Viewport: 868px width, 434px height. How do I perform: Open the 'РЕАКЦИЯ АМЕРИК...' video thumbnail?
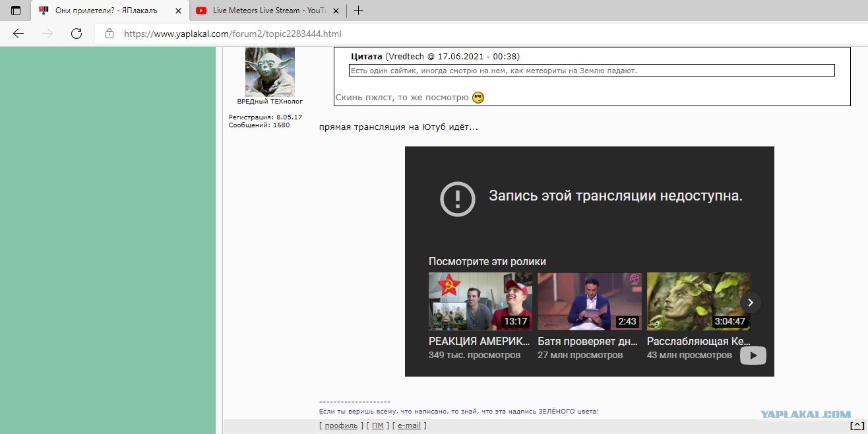coord(480,301)
